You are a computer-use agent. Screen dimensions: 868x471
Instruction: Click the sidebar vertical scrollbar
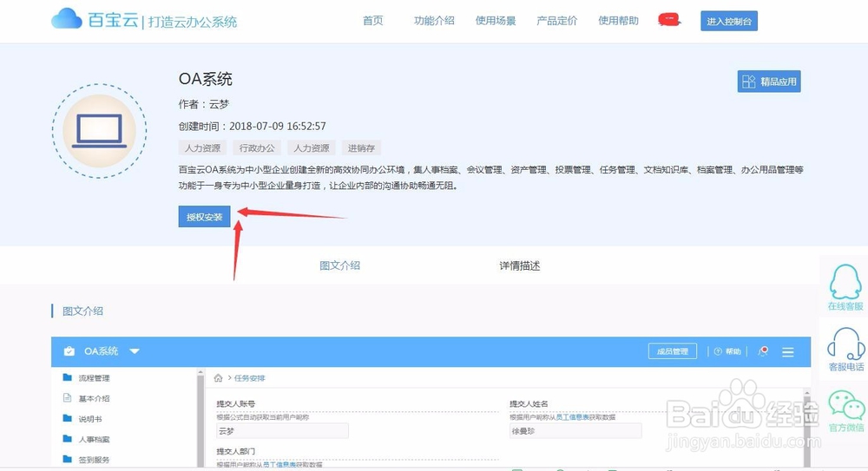click(201, 418)
